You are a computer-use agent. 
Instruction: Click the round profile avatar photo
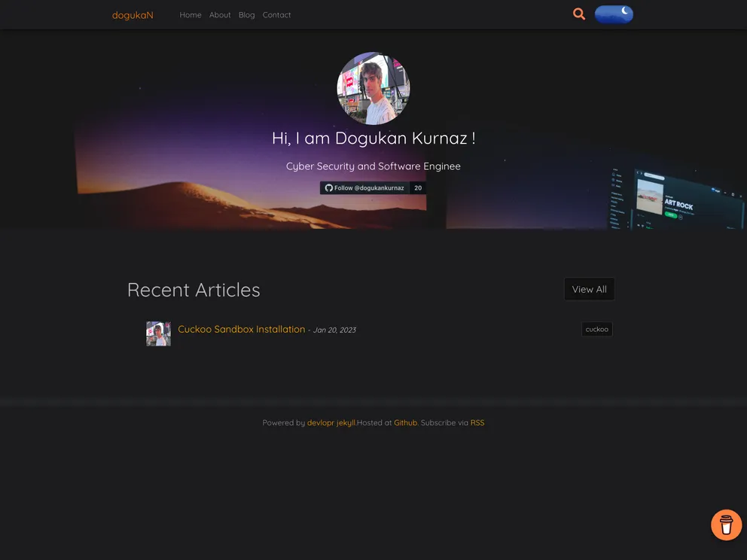[373, 89]
